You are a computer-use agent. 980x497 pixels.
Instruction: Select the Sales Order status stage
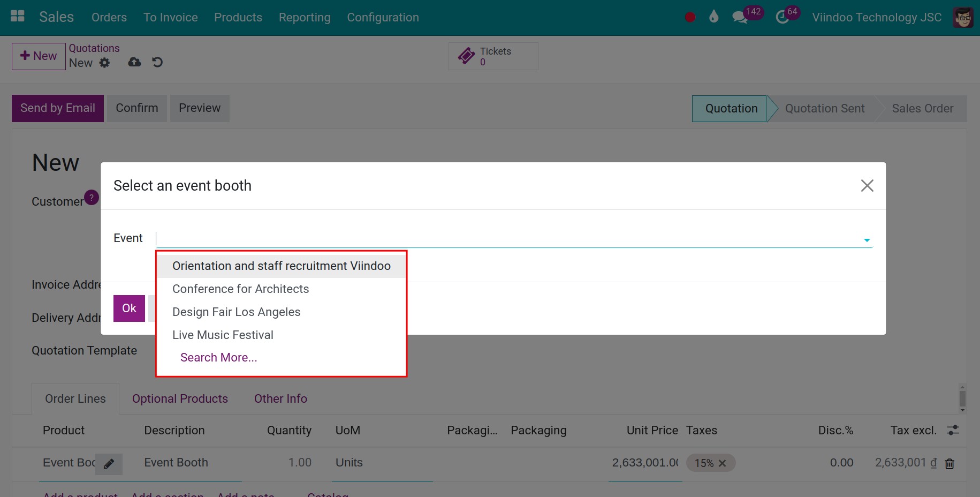click(923, 109)
